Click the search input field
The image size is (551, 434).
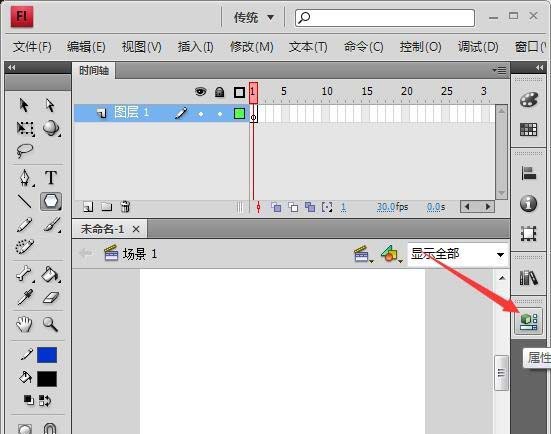pos(385,18)
